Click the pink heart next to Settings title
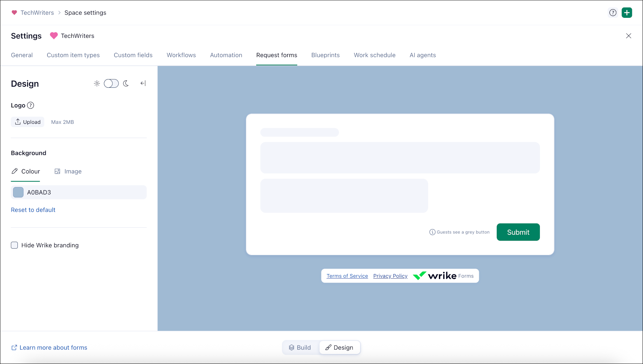The image size is (643, 364). point(54,36)
